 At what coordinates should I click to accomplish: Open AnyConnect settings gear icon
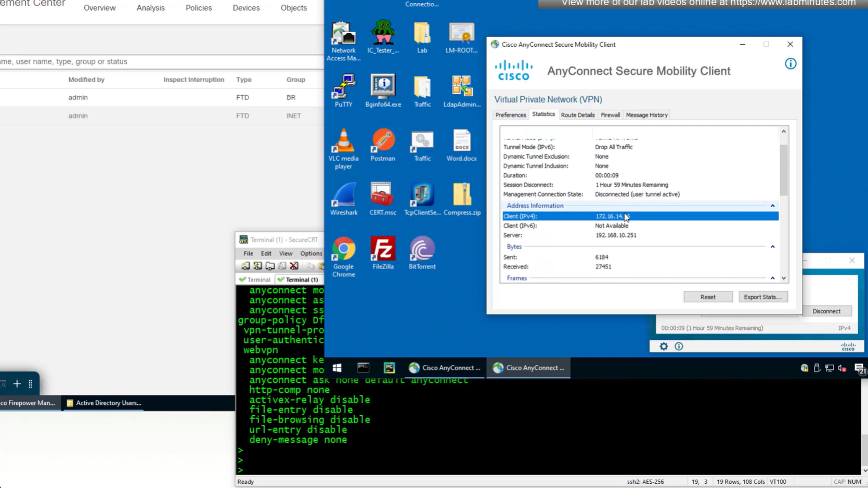point(664,346)
